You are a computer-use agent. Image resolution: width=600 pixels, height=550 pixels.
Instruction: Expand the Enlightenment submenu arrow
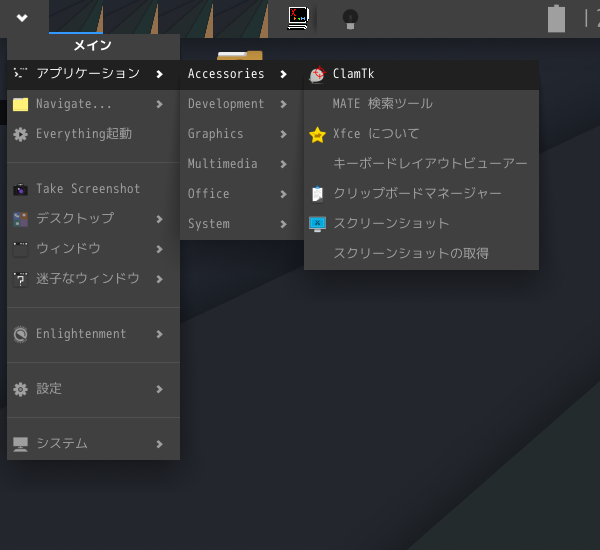pyautogui.click(x=159, y=334)
